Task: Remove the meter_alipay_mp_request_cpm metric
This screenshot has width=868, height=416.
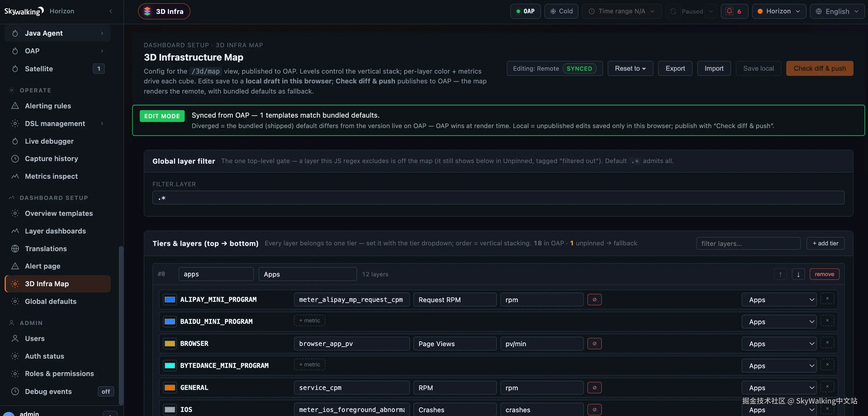Action: tap(594, 300)
